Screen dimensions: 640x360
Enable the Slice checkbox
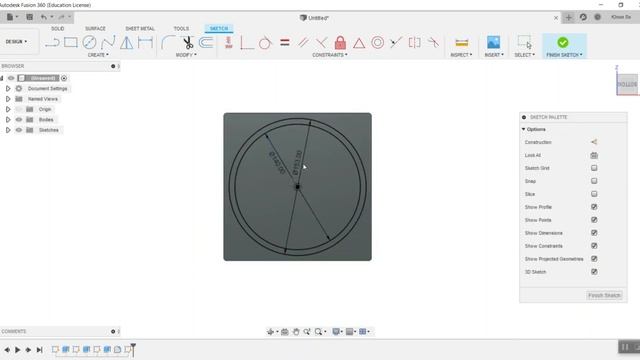click(x=594, y=194)
